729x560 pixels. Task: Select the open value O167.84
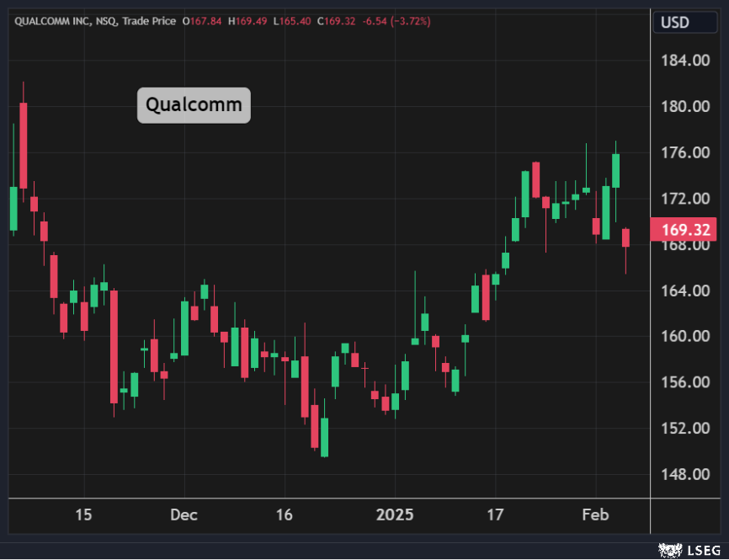[202, 21]
